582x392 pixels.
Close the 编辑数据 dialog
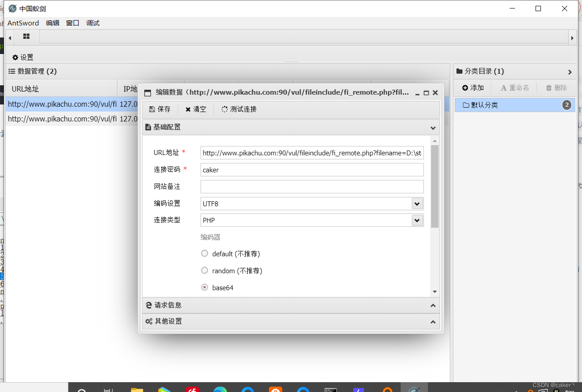(435, 93)
